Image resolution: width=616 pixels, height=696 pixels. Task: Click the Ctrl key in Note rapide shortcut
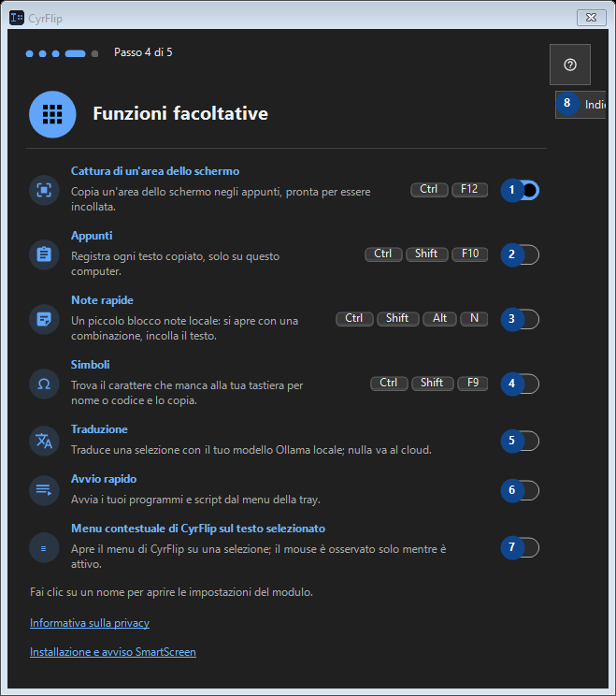click(354, 319)
